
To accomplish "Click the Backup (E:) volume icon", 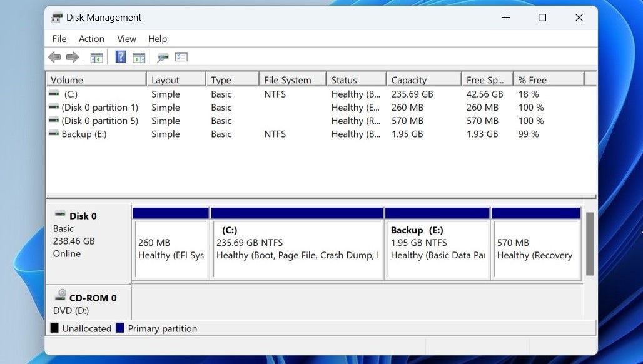I will (x=54, y=134).
